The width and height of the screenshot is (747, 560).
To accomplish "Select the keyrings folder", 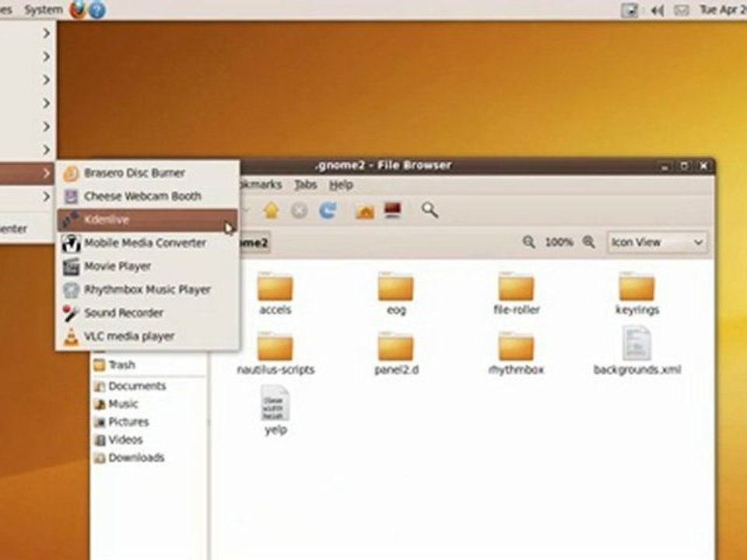I will click(x=637, y=293).
